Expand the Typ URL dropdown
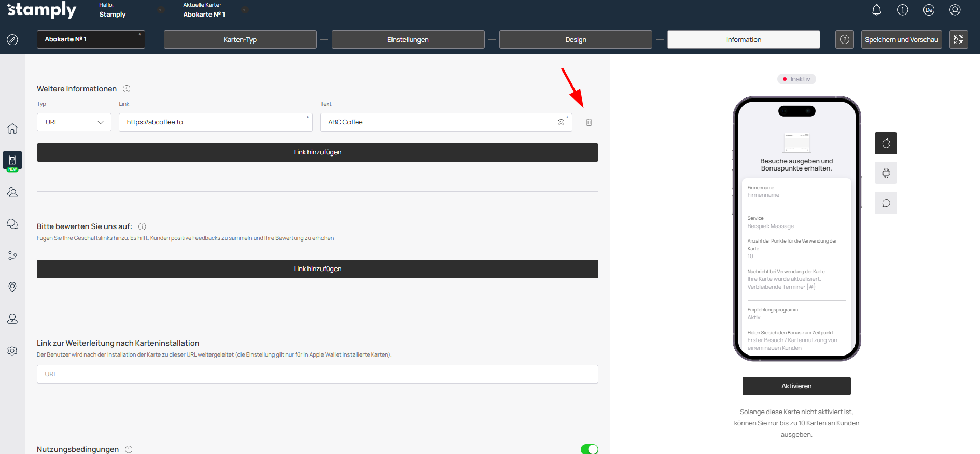 click(74, 122)
